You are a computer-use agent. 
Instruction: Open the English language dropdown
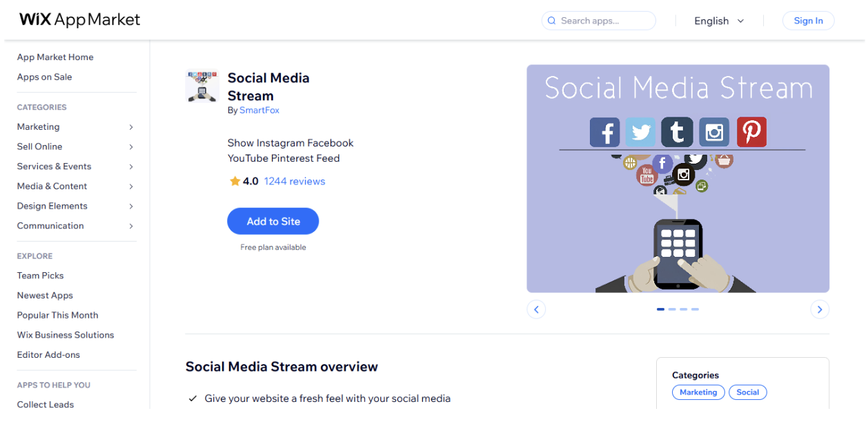coord(719,21)
